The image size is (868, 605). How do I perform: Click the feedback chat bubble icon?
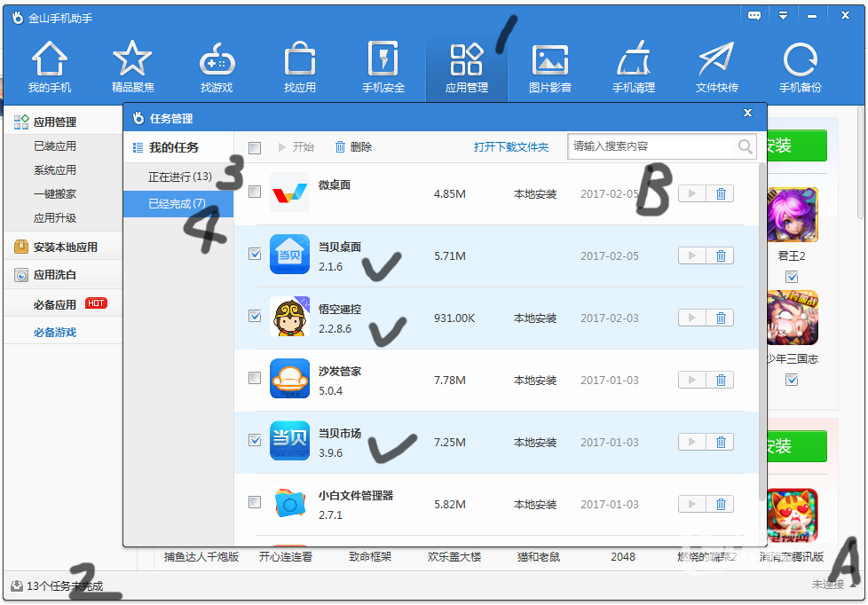[754, 15]
